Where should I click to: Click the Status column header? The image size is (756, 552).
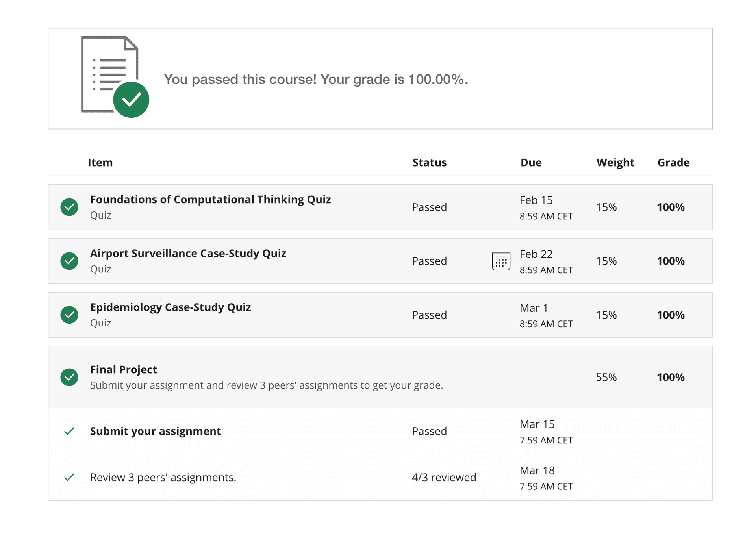pos(429,163)
